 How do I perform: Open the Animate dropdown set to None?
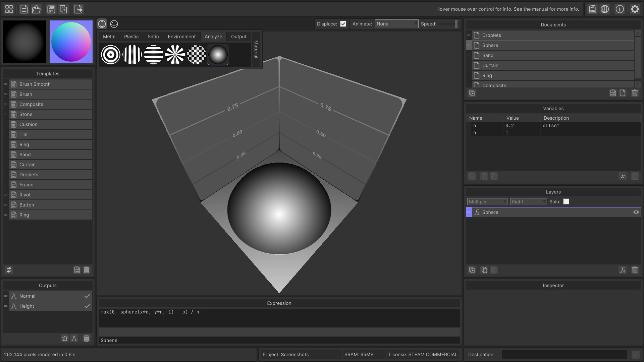(396, 23)
